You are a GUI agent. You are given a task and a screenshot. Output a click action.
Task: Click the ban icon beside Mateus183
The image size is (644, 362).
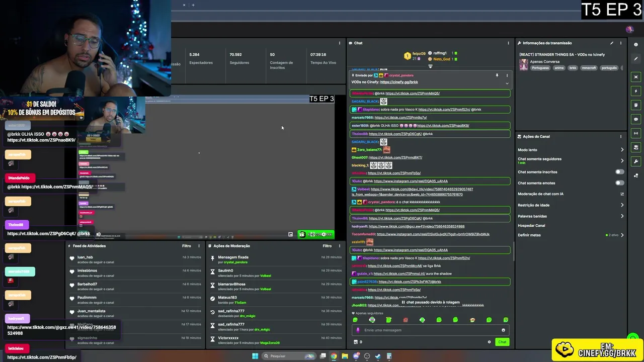[212, 298]
